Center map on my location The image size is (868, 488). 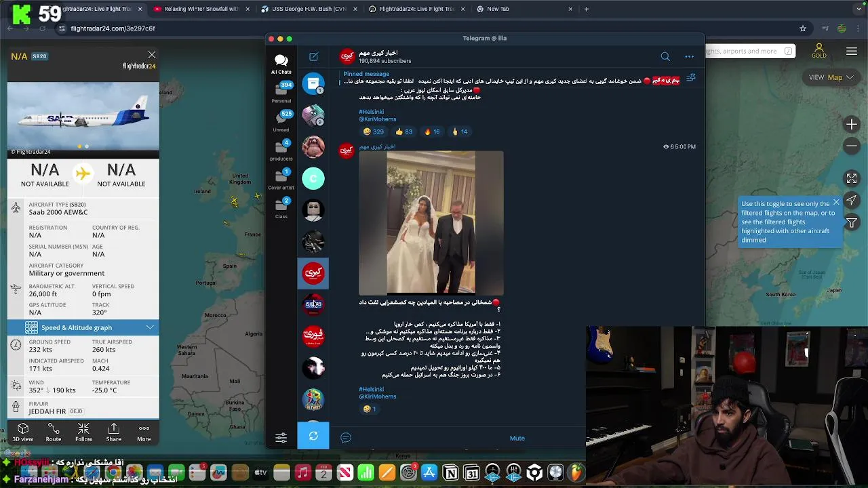tap(852, 201)
